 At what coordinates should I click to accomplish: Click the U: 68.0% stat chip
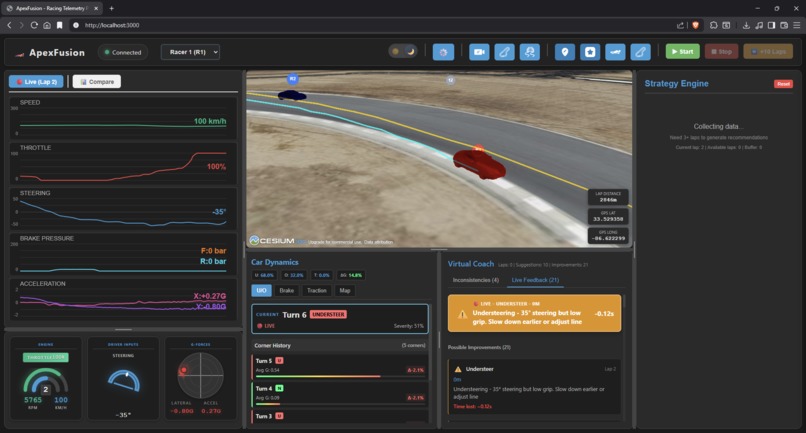click(264, 275)
